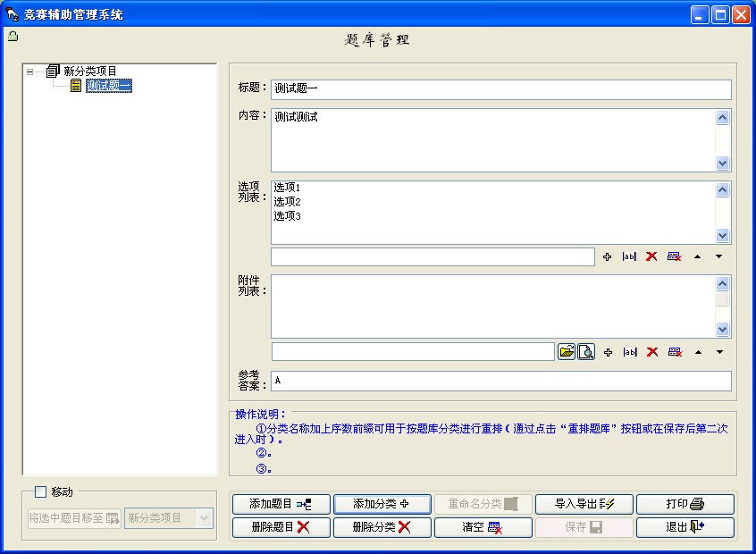The image size is (756, 554).
Task: Click the 删除题目 button
Action: pos(281,527)
